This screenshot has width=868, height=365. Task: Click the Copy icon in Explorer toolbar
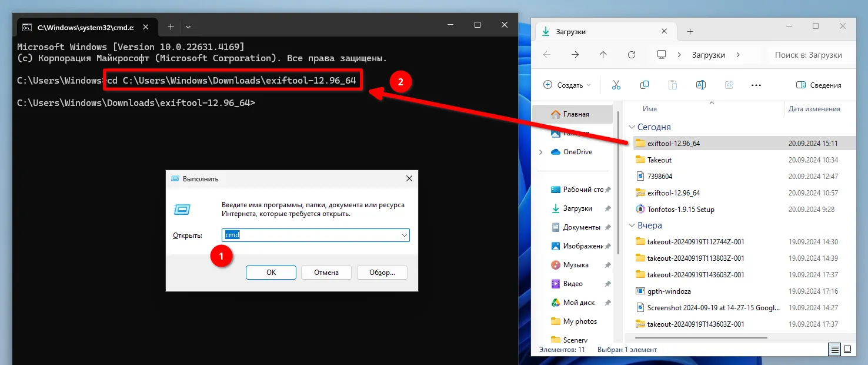pyautogui.click(x=645, y=85)
